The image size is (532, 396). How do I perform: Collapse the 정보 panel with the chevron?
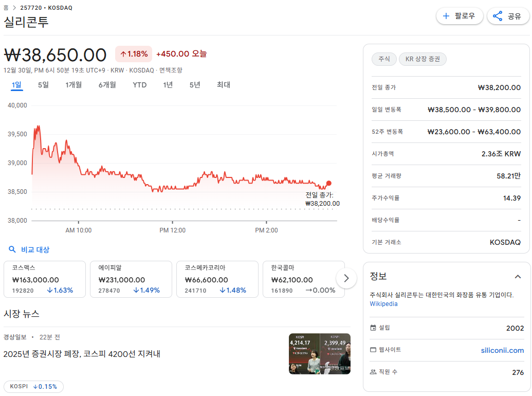(x=518, y=277)
